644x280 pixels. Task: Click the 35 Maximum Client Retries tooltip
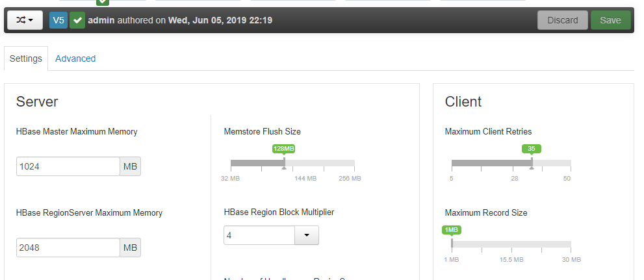pos(532,149)
